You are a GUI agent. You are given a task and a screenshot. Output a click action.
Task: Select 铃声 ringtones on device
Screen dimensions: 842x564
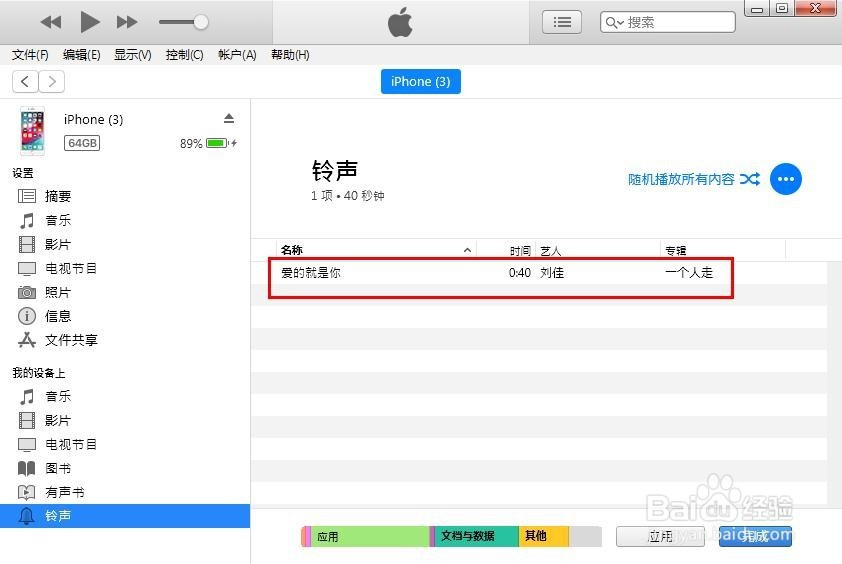click(125, 516)
